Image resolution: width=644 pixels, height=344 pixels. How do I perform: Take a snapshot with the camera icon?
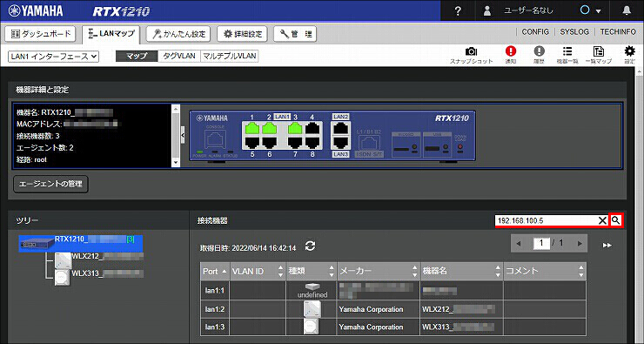click(471, 51)
